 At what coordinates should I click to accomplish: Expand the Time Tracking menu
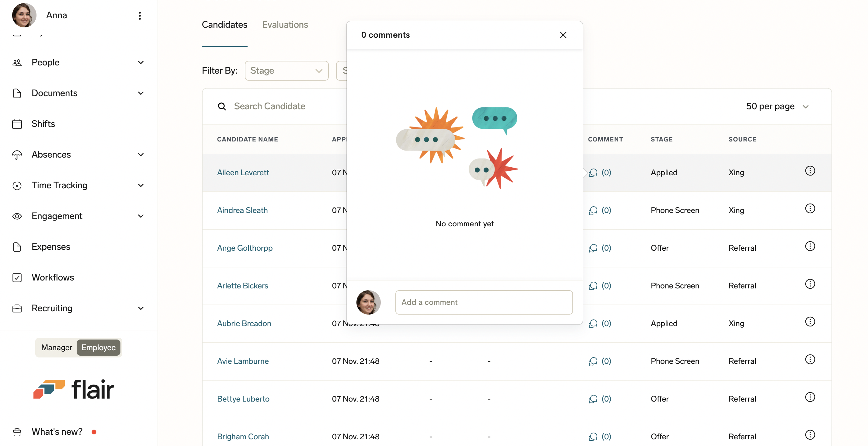coord(141,185)
